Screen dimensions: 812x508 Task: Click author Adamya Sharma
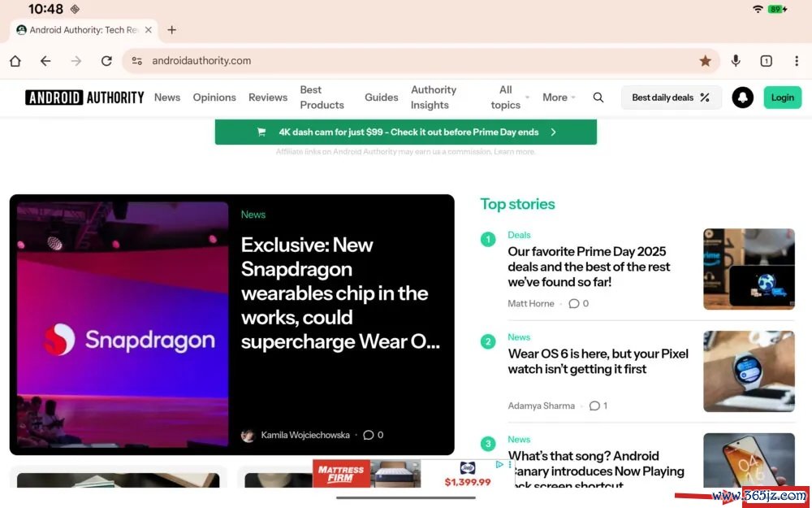[541, 406]
